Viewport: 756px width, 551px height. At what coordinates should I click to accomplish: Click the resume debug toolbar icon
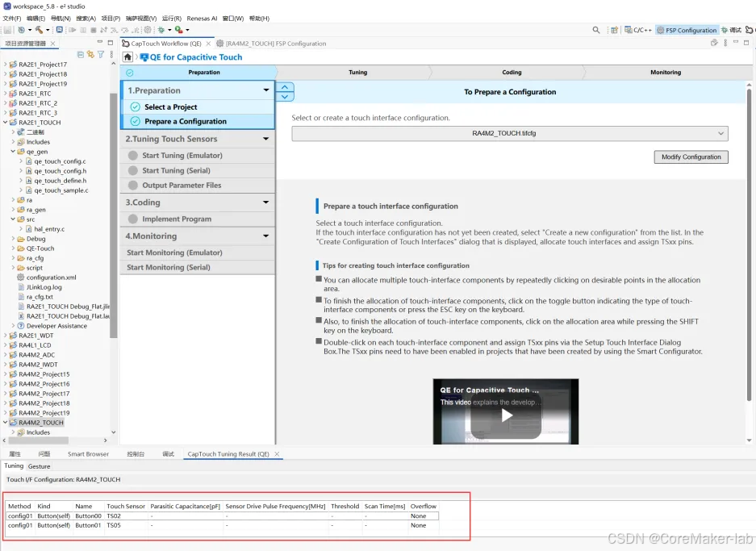[73, 30]
